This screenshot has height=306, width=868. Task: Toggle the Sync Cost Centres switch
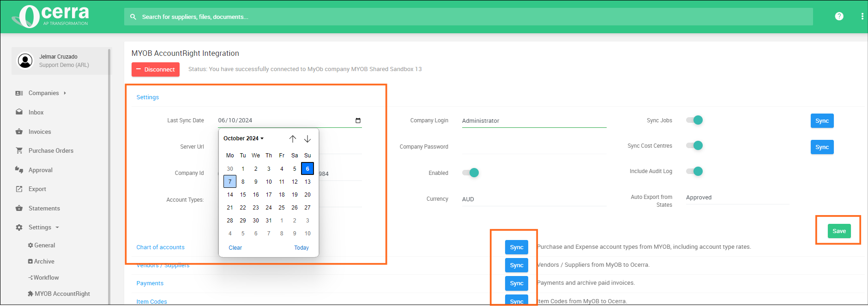(694, 145)
